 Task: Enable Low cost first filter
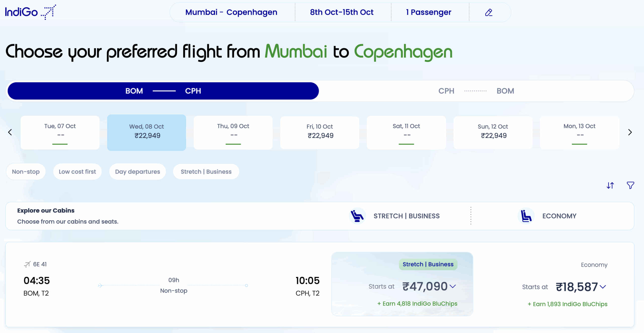(x=77, y=172)
